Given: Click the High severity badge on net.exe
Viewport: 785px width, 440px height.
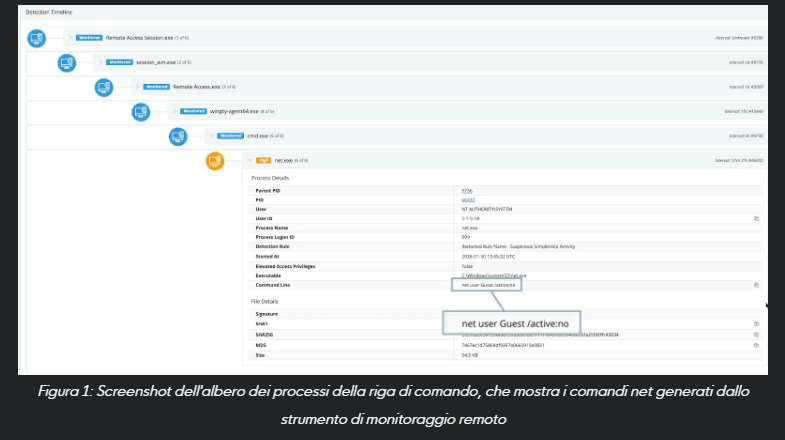Looking at the screenshot, I should (x=264, y=159).
